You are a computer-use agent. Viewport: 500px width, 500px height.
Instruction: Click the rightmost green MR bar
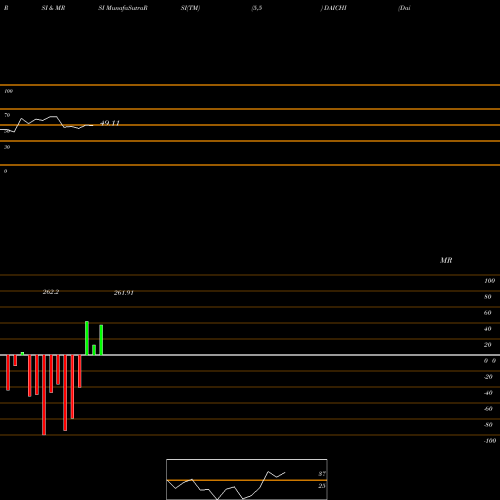pyautogui.click(x=101, y=340)
